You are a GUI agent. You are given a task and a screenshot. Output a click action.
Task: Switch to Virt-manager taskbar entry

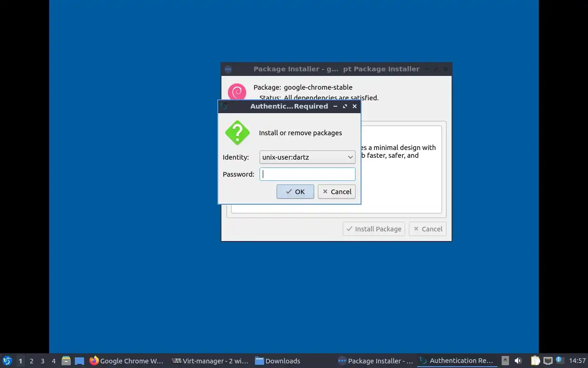(x=210, y=361)
